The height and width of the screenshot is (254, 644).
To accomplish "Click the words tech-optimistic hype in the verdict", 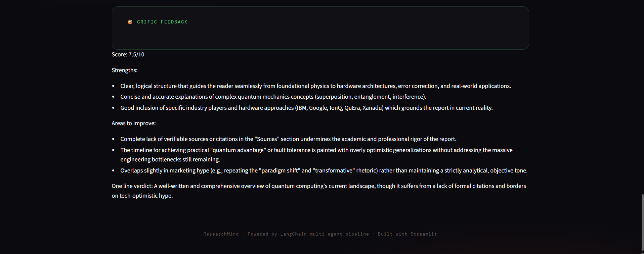I will (146, 196).
